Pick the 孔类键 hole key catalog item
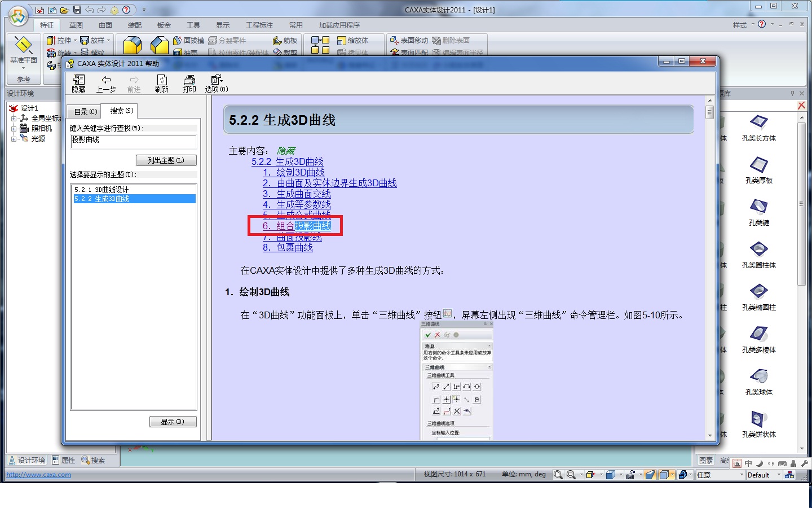Viewport: 812px width, 508px height. (758, 212)
